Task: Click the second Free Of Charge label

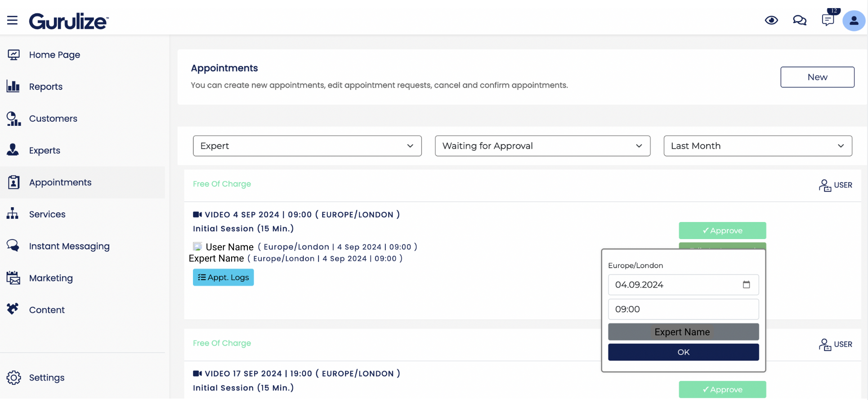Action: (222, 343)
